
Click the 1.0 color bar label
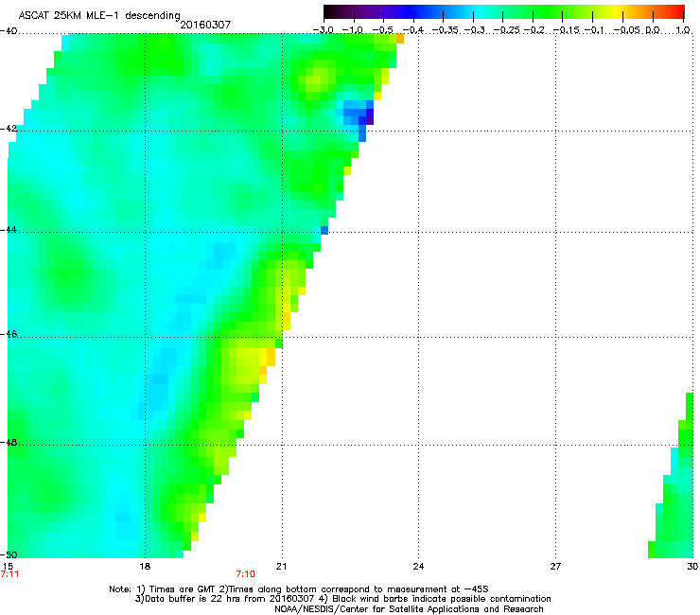coord(683,30)
